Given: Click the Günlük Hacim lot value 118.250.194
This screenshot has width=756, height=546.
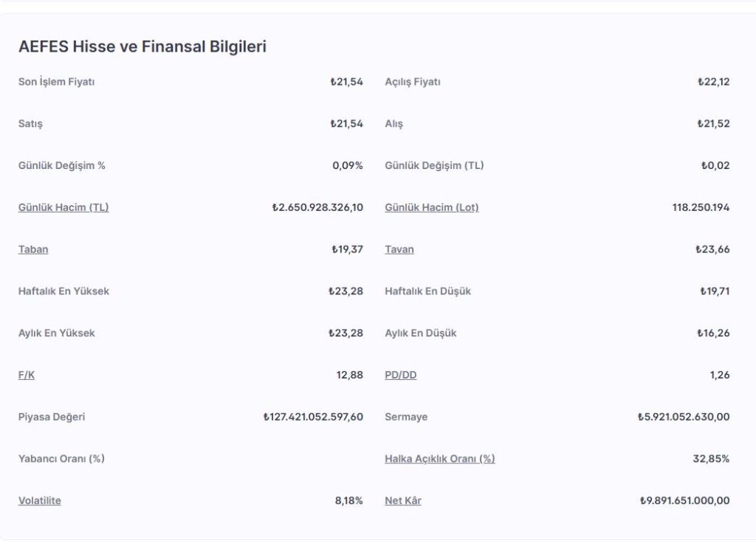Looking at the screenshot, I should [x=701, y=207].
